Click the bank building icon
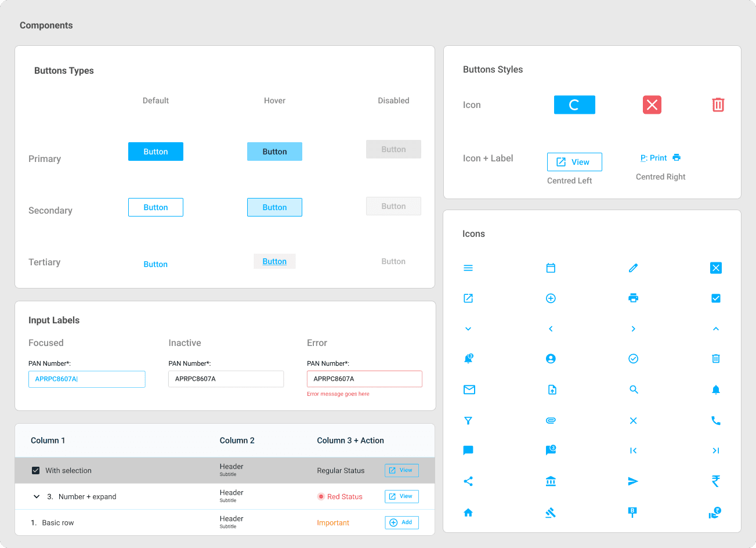The height and width of the screenshot is (548, 756). (551, 481)
